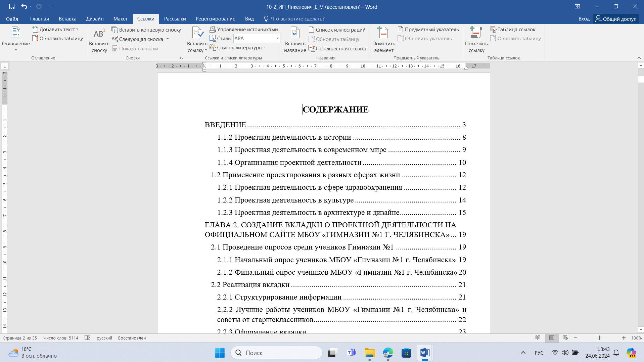Click Обновить таблицу in the Оглавление group

click(x=57, y=39)
